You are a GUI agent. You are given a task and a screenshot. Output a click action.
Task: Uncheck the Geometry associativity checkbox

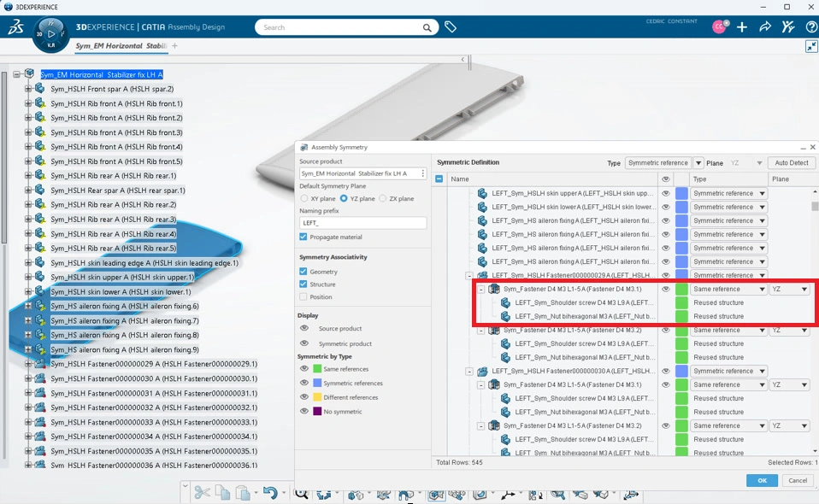coord(303,272)
